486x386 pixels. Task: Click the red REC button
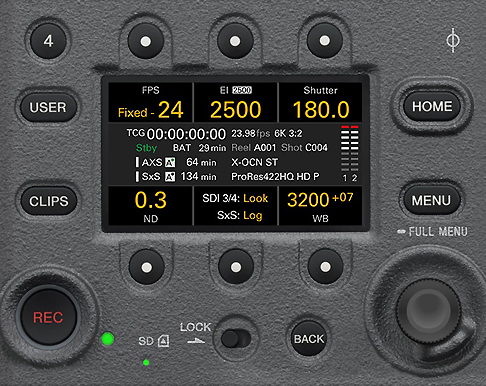tap(48, 317)
